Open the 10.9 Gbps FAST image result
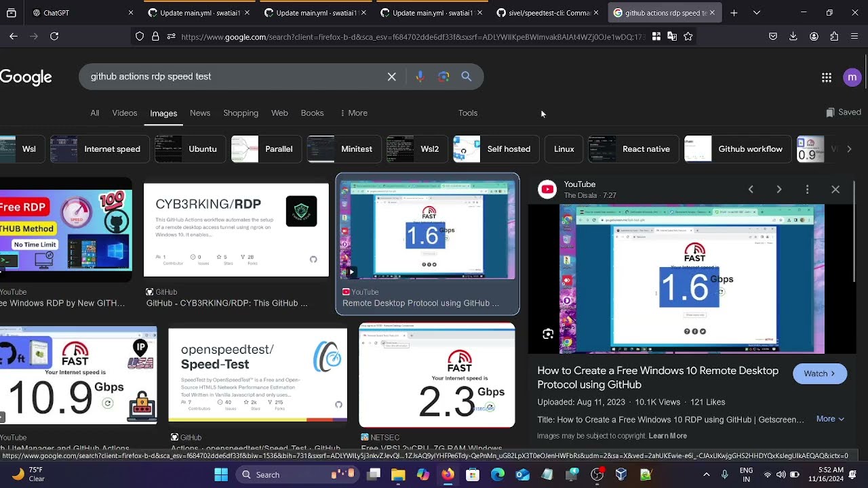The image size is (868, 488). point(78,375)
